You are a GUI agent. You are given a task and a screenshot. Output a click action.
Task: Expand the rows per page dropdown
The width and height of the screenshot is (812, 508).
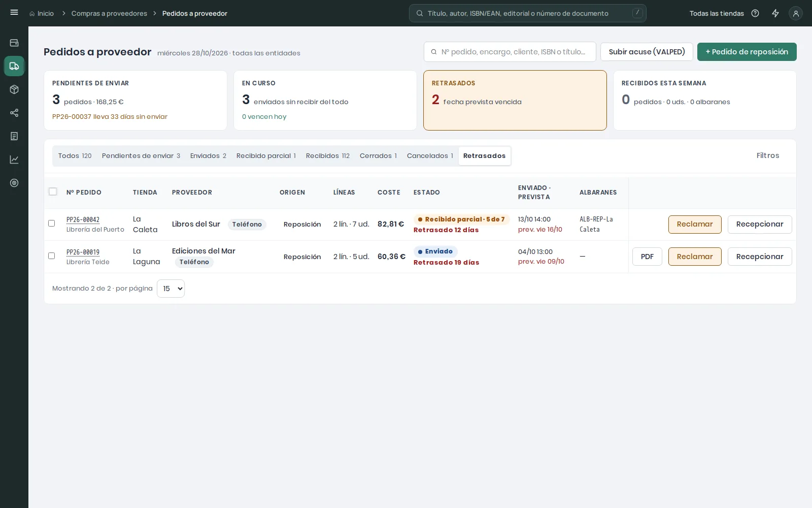pyautogui.click(x=171, y=289)
